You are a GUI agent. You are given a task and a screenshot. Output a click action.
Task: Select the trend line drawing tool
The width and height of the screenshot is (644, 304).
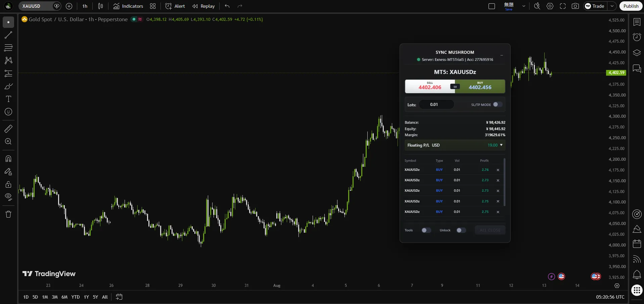coord(8,35)
